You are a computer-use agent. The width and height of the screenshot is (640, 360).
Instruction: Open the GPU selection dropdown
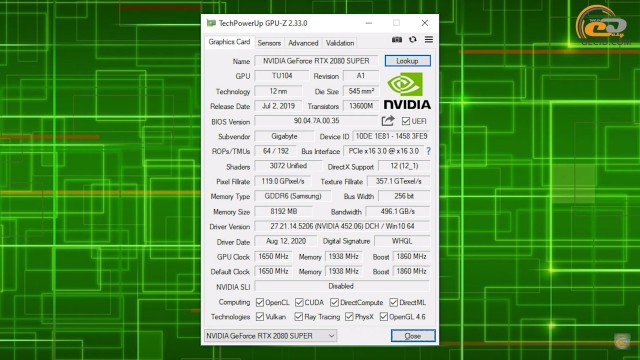click(271, 336)
